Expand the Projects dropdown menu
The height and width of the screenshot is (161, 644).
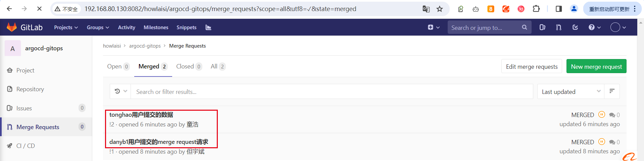[66, 28]
